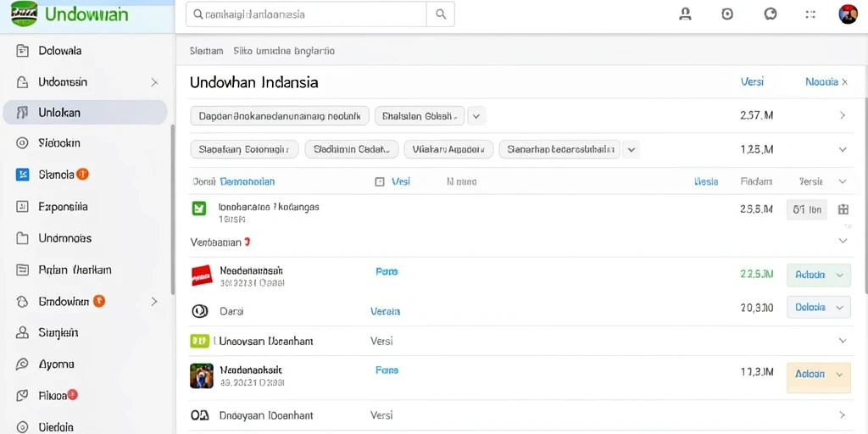The width and height of the screenshot is (868, 434).
Task: Expand the table header row chevron
Action: (x=843, y=181)
